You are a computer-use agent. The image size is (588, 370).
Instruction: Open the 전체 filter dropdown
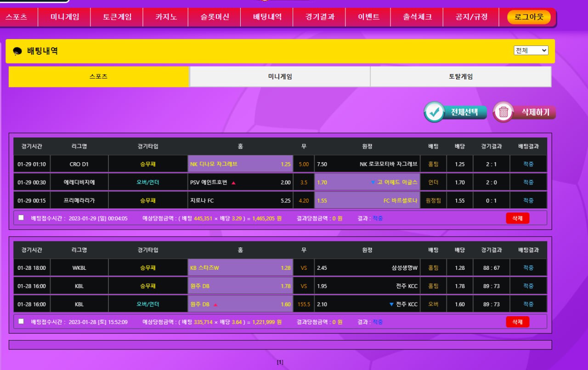click(531, 51)
